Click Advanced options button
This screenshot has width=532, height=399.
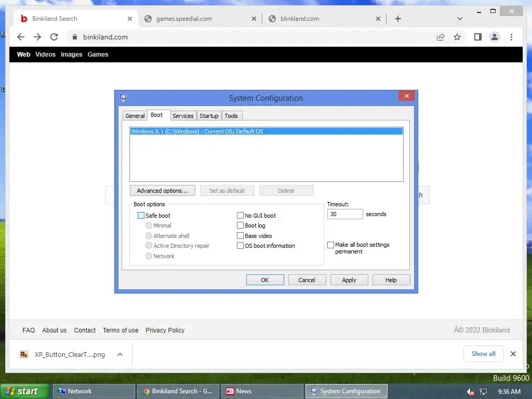(x=162, y=191)
